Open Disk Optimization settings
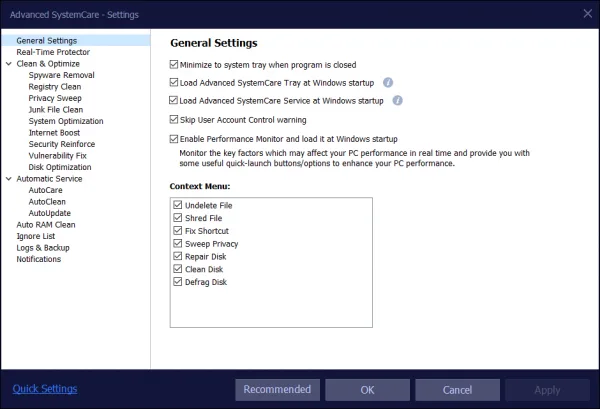 60,167
